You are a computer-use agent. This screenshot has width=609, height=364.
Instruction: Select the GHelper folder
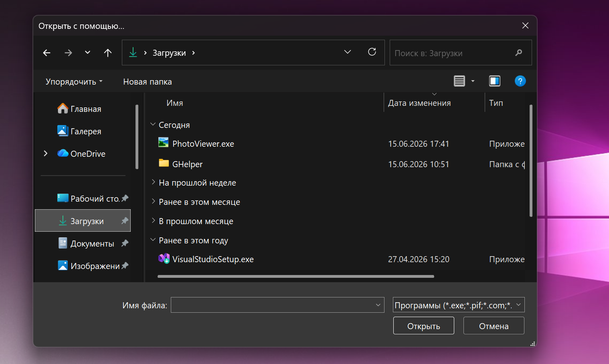click(187, 164)
